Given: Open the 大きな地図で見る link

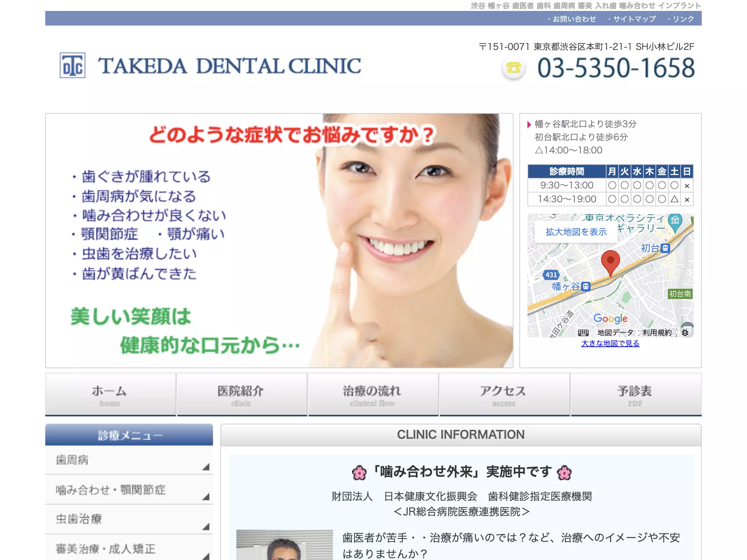Looking at the screenshot, I should pyautogui.click(x=610, y=343).
